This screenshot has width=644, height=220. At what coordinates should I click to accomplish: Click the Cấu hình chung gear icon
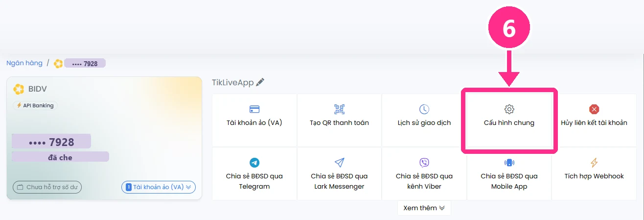(509, 109)
